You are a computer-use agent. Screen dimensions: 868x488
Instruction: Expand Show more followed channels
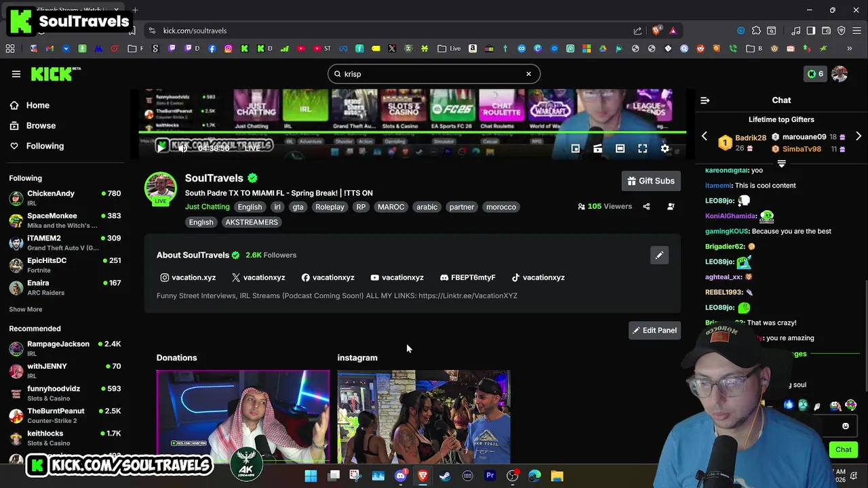pos(25,309)
